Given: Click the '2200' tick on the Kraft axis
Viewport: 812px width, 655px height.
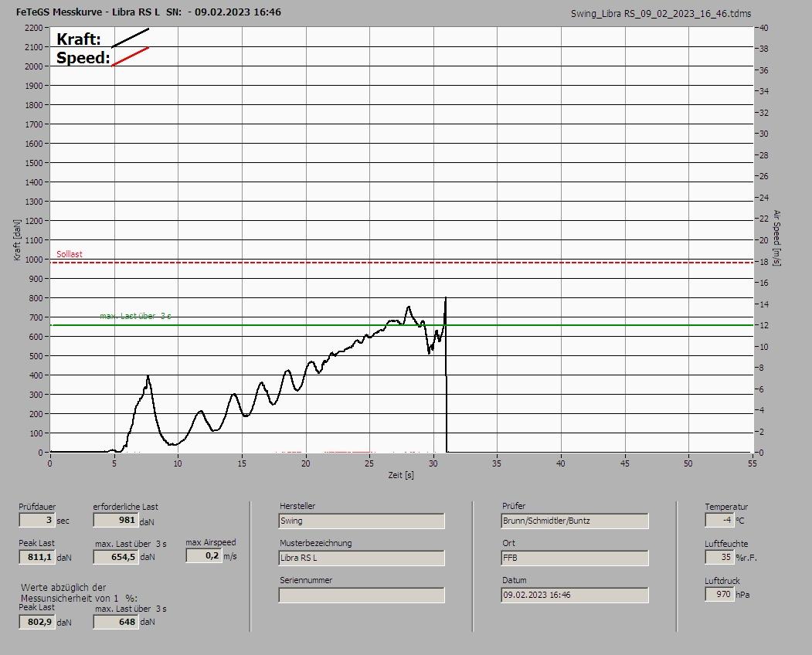Looking at the screenshot, I should [34, 28].
